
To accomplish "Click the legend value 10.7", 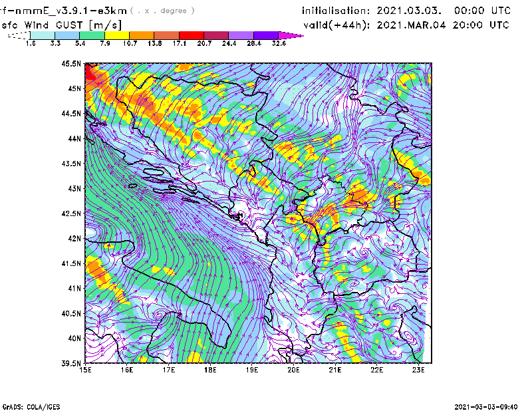I will coord(130,43).
